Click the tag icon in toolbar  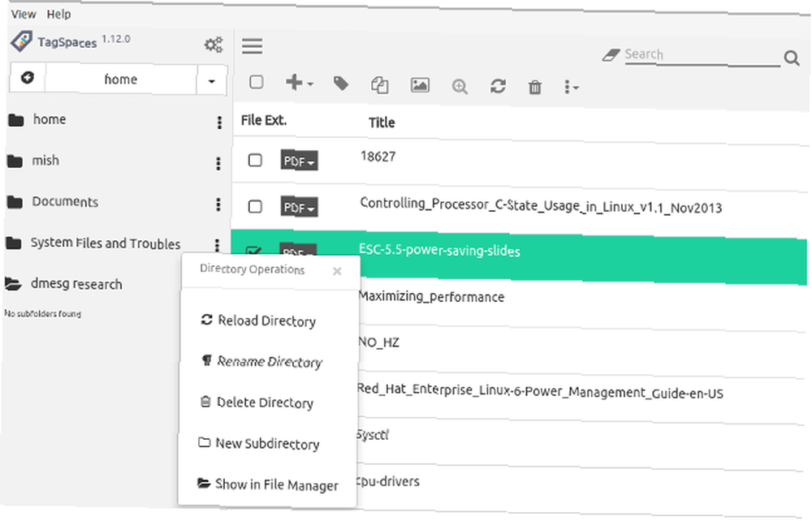341,84
